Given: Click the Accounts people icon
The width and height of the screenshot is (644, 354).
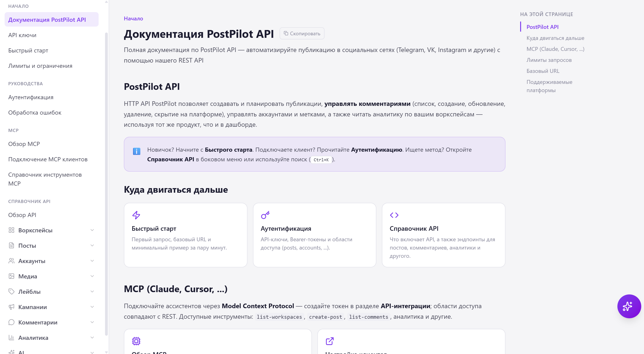Looking at the screenshot, I should click(11, 261).
